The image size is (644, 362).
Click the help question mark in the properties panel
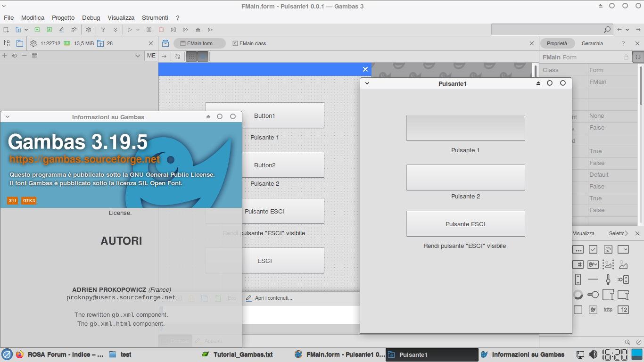[623, 43]
